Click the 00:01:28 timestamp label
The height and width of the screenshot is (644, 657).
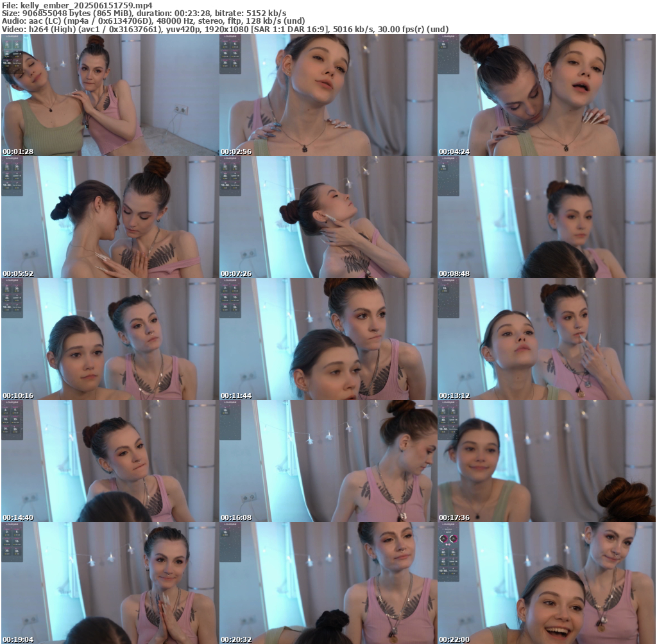(x=18, y=152)
